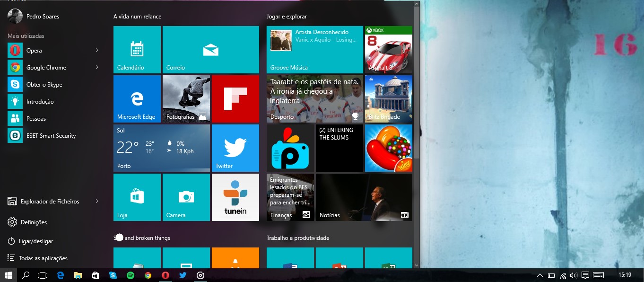Open the Fotografias photo tile

[x=186, y=99]
